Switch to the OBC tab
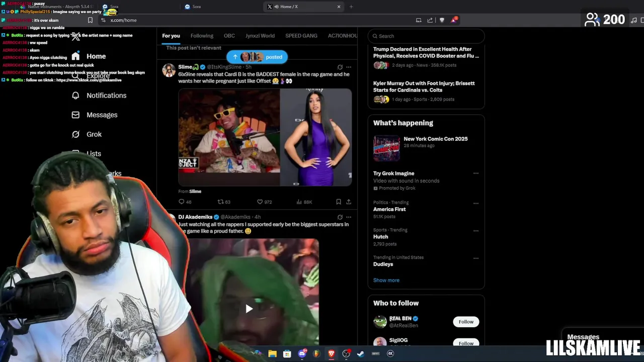The height and width of the screenshot is (362, 644). pos(229,36)
